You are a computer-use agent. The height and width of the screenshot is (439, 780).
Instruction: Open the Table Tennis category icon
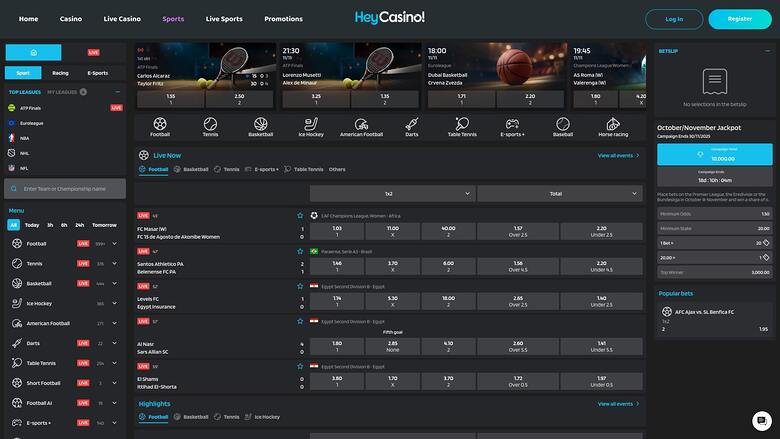pyautogui.click(x=462, y=126)
